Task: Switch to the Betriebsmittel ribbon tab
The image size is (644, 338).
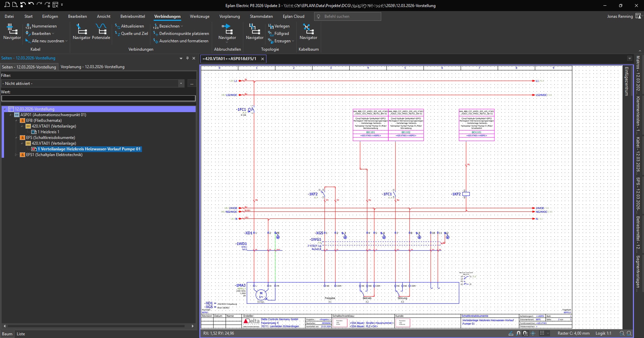Action: pyautogui.click(x=133, y=16)
